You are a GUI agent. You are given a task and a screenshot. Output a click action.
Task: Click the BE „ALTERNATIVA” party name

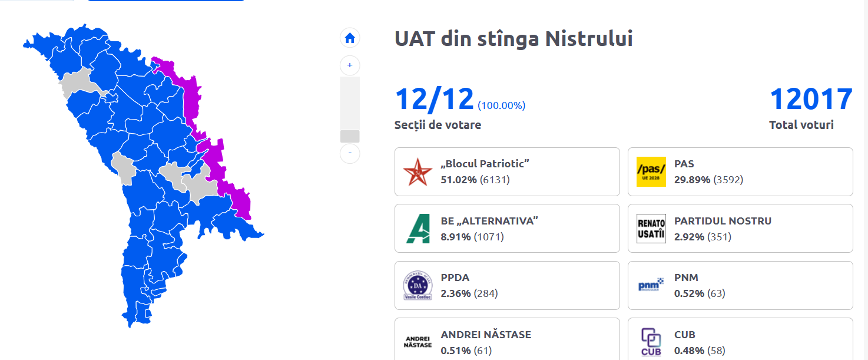point(489,221)
